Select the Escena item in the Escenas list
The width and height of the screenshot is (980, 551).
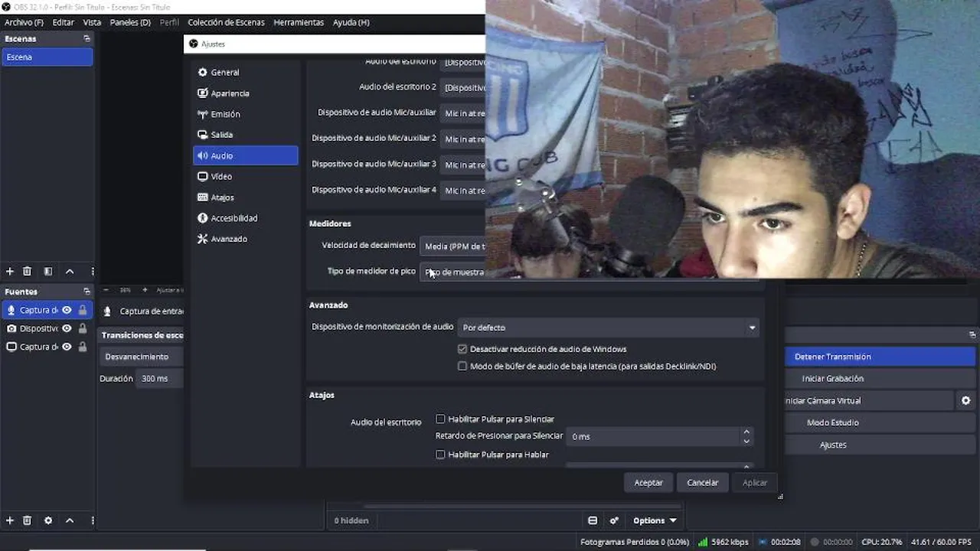pyautogui.click(x=47, y=57)
